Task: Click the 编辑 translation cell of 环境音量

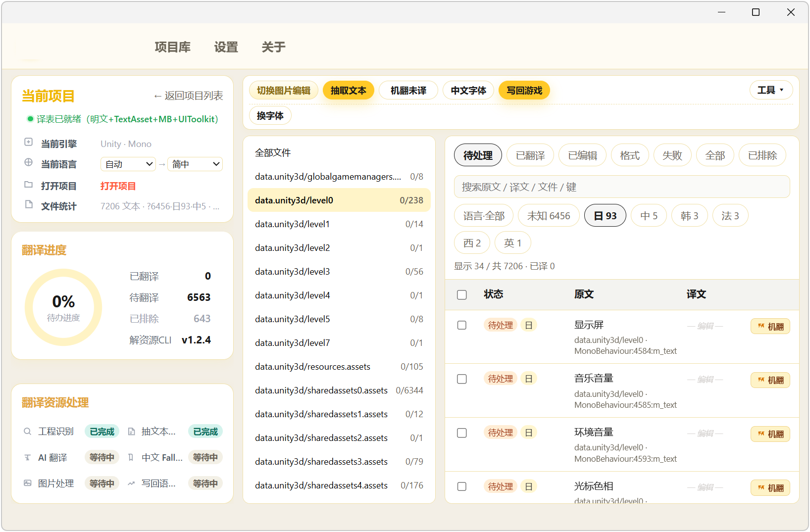Action: tap(706, 434)
